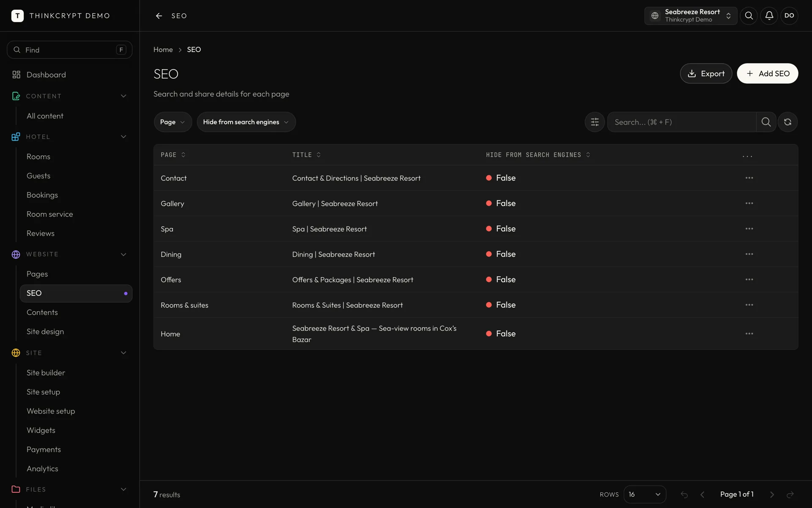Click the table Search input field

[682, 122]
